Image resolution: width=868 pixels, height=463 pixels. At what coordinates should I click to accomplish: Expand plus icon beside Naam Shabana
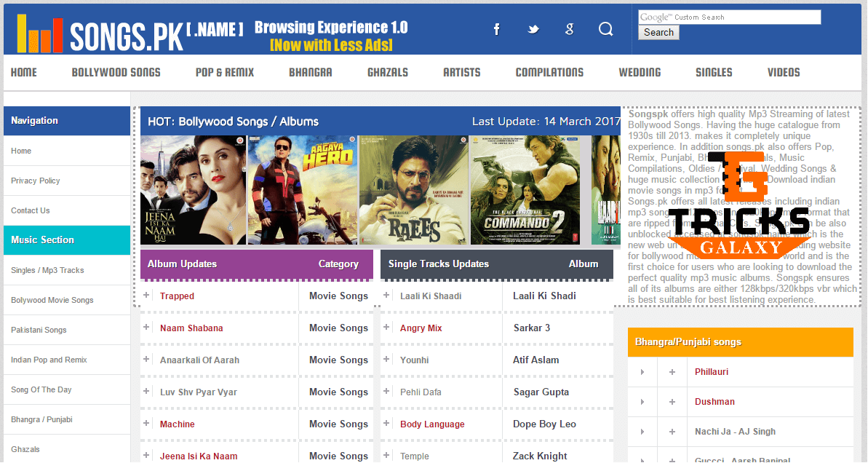[146, 328]
